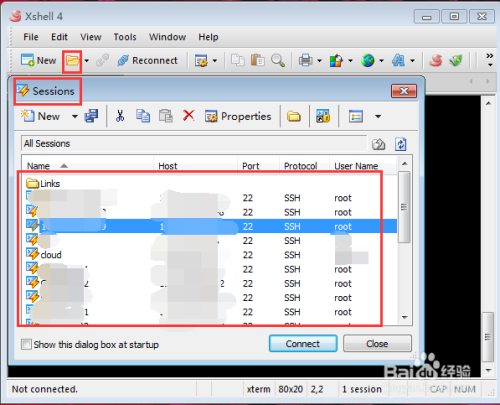Click the Reconnect toolbar button
Screen dimensions: 500x405
[147, 60]
